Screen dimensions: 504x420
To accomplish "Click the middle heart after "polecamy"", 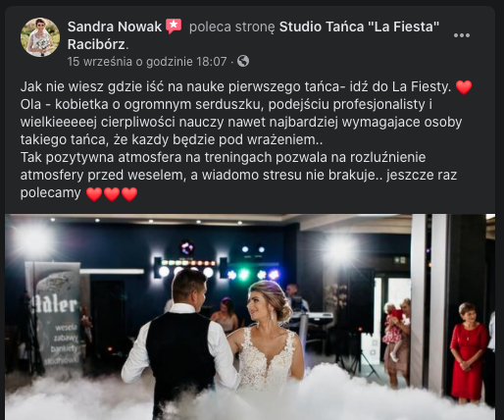I will [x=112, y=194].
